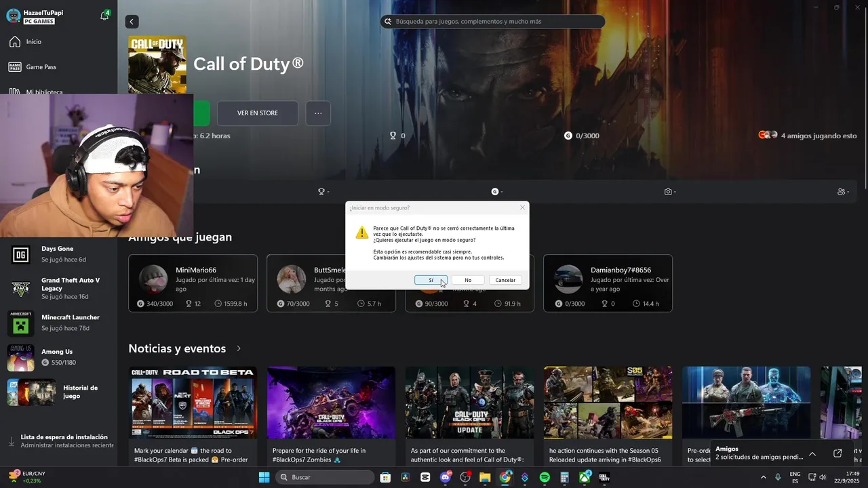The image size is (868, 488).
Task: Open Discord from the taskbar
Action: tap(446, 477)
